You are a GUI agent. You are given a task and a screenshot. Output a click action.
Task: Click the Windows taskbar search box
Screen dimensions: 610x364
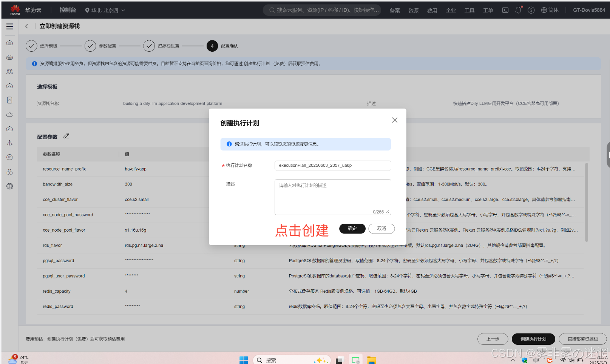(292, 360)
